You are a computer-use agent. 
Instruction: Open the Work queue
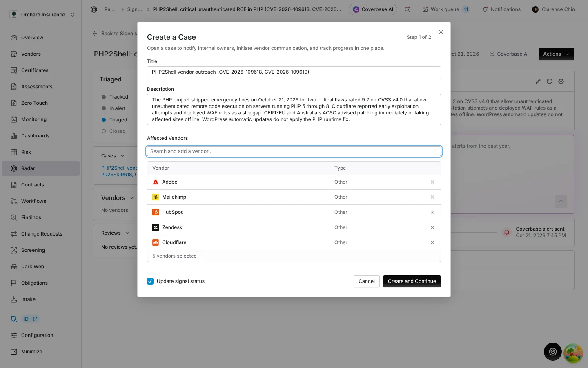445,9
